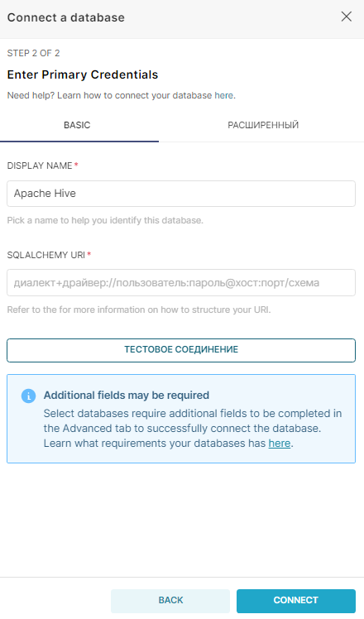Viewport: 364px width, 619px height.
Task: Follow the underlined 'here' link in info box
Action: click(x=280, y=444)
